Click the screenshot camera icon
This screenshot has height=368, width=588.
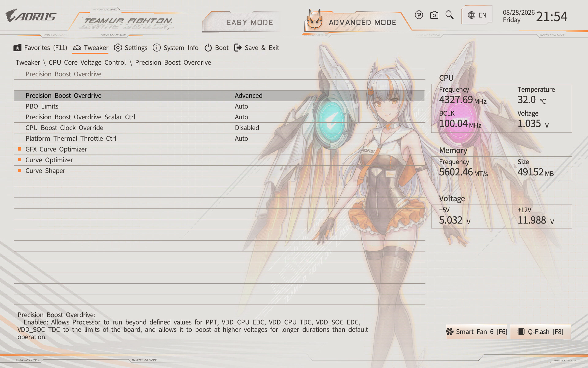(434, 15)
